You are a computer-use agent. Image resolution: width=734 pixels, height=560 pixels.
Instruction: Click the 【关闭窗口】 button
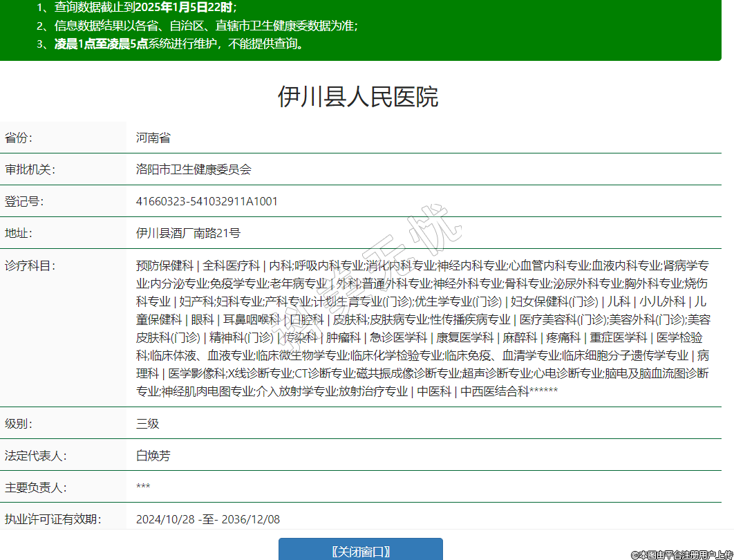360,551
